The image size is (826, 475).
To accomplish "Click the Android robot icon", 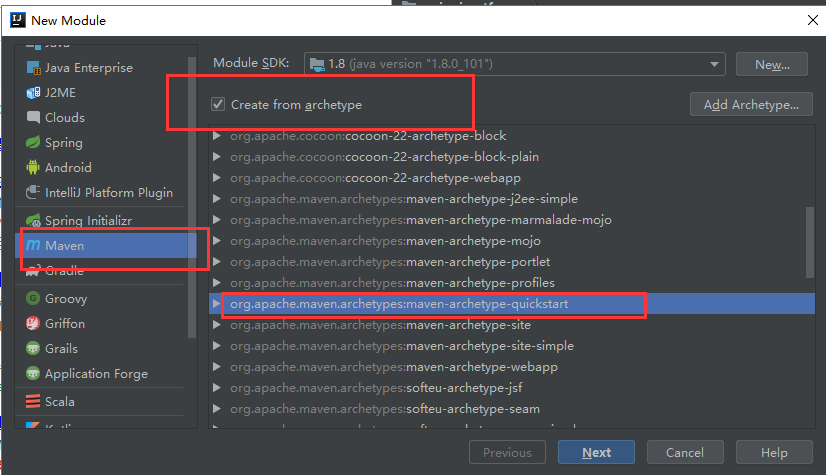I will (x=33, y=167).
